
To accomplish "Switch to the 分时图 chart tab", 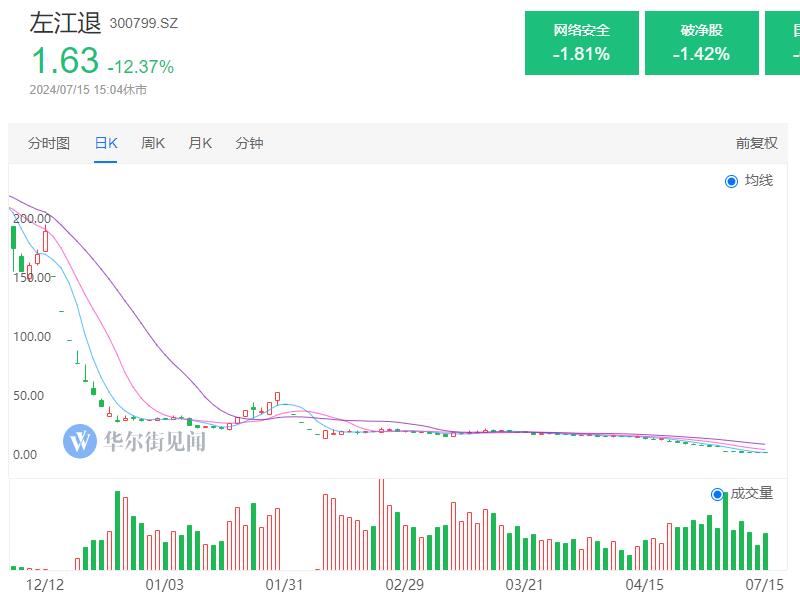I will (49, 143).
